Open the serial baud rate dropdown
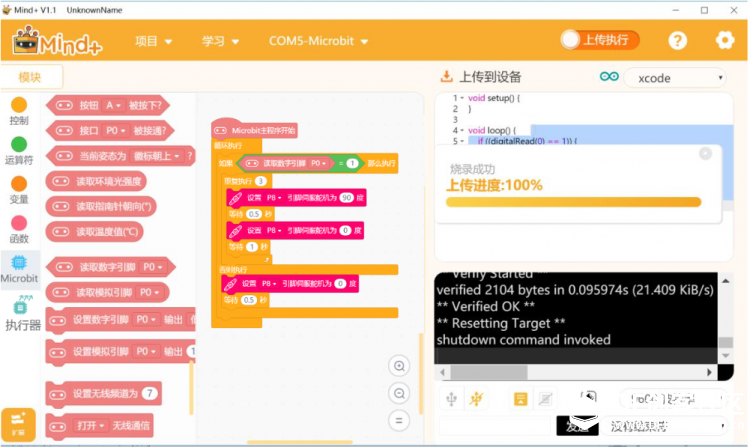Image resolution: width=750 pixels, height=447 pixels. pos(673,399)
